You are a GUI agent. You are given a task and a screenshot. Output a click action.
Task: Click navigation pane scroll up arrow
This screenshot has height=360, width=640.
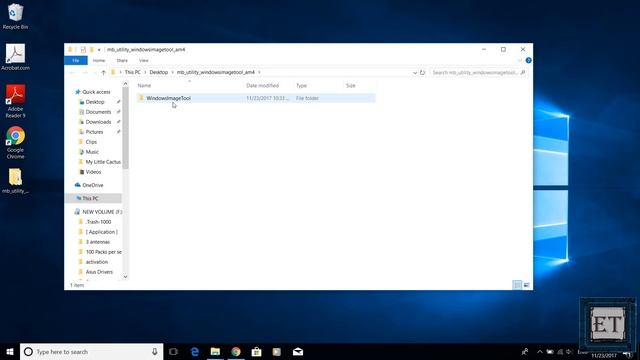125,84
